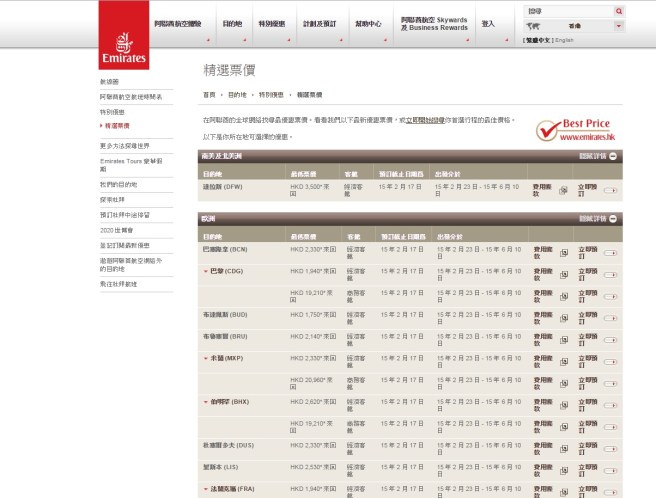Expand the Paris (CDG) fare row
The image size is (656, 498).
206,270
